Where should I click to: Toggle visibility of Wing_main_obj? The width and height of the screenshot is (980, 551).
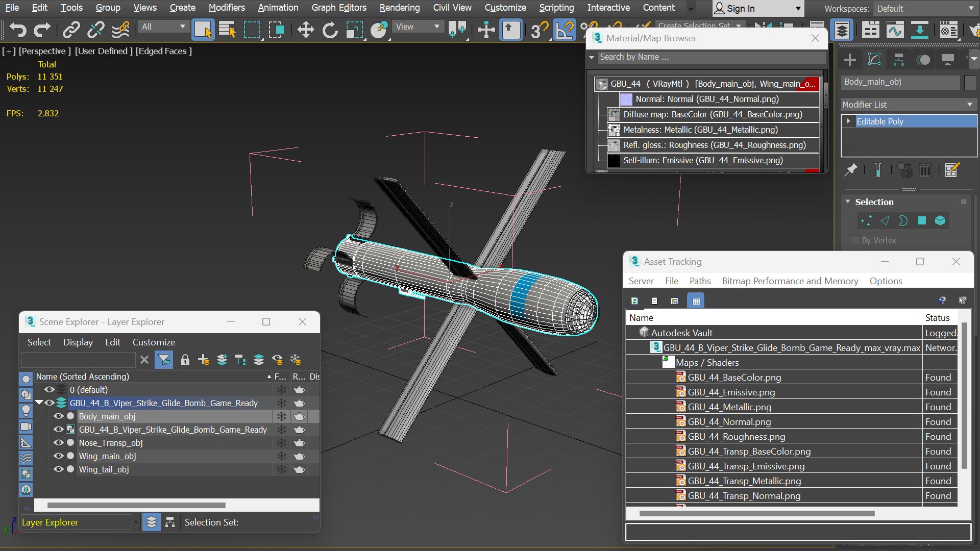[59, 456]
